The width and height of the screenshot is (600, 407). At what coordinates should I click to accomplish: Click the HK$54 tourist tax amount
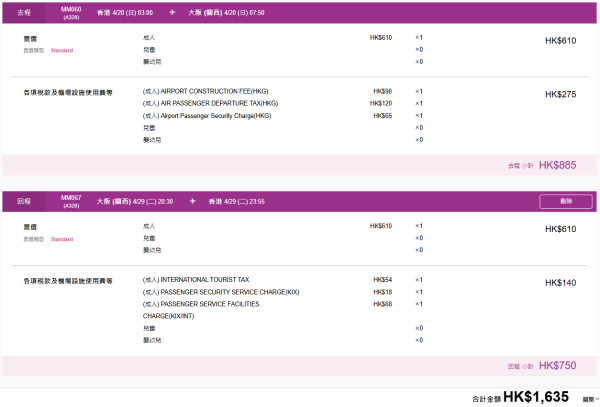pos(383,280)
